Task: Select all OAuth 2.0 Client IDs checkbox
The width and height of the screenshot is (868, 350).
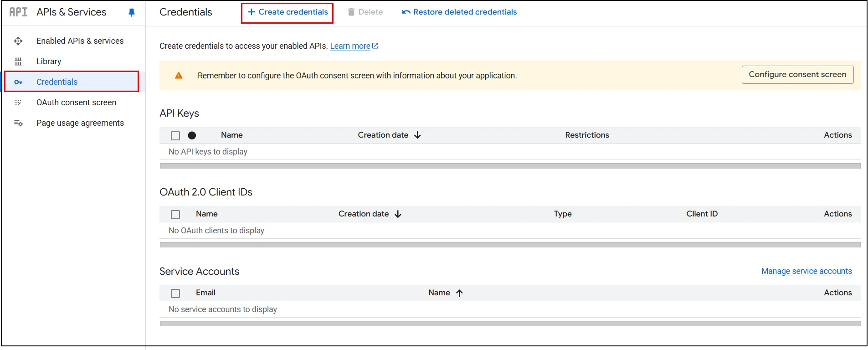Action: click(175, 214)
